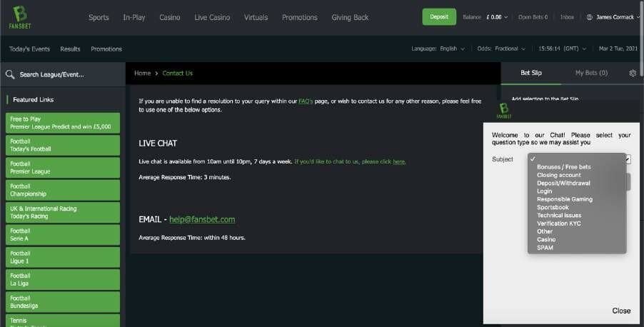Open Promotions in the secondary bar

106,49
